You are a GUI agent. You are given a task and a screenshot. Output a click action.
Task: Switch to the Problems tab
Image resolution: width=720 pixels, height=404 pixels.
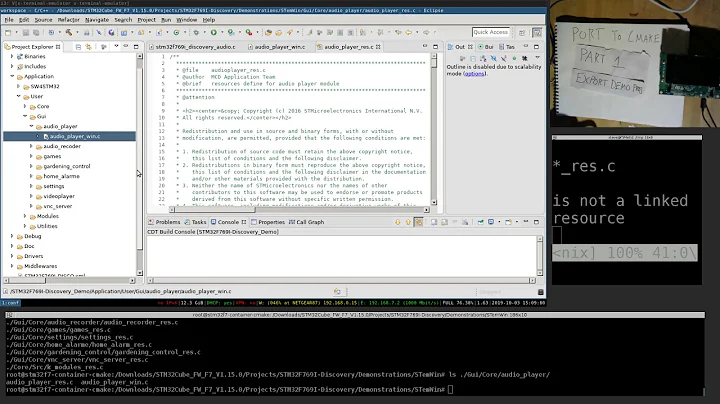164,222
